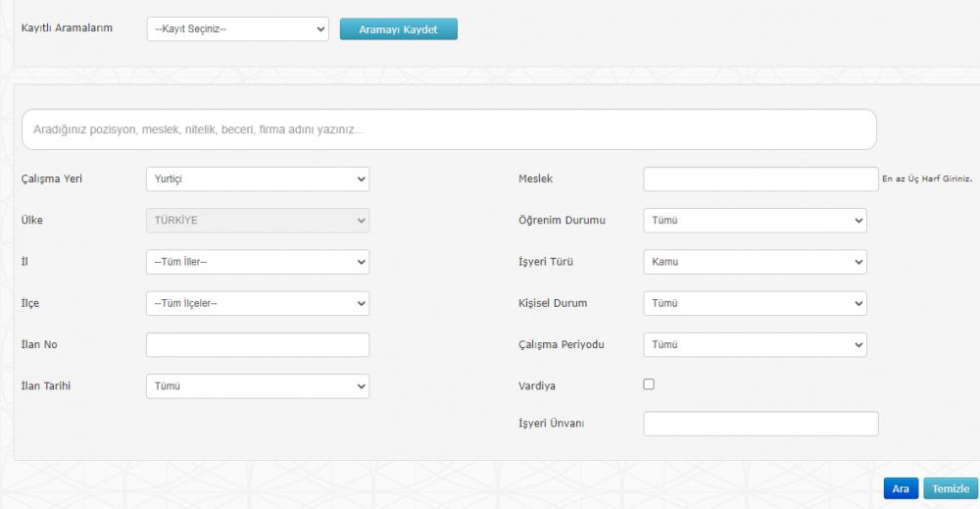Viewport: 980px width, 509px height.
Task: Click the İşyeri Ünvanı input field
Action: [760, 424]
